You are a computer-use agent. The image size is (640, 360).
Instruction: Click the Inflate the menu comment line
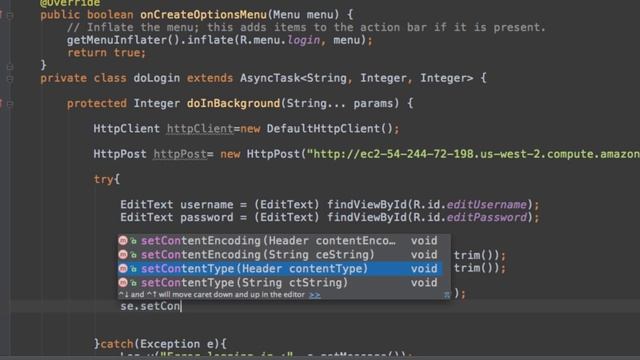coord(306,28)
